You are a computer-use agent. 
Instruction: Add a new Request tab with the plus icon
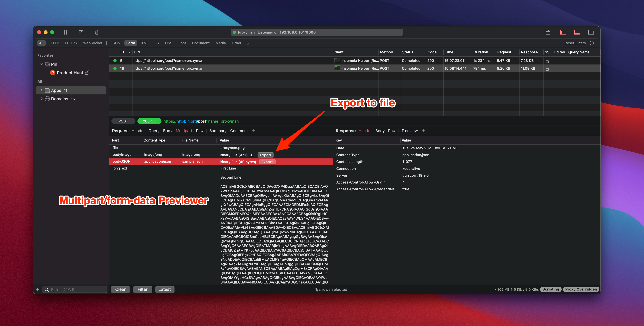click(x=254, y=131)
